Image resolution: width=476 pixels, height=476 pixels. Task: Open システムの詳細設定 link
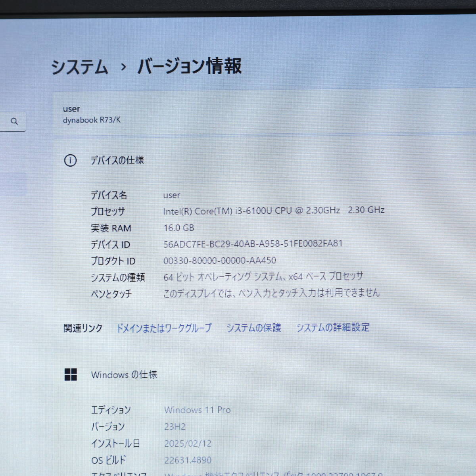click(x=333, y=327)
